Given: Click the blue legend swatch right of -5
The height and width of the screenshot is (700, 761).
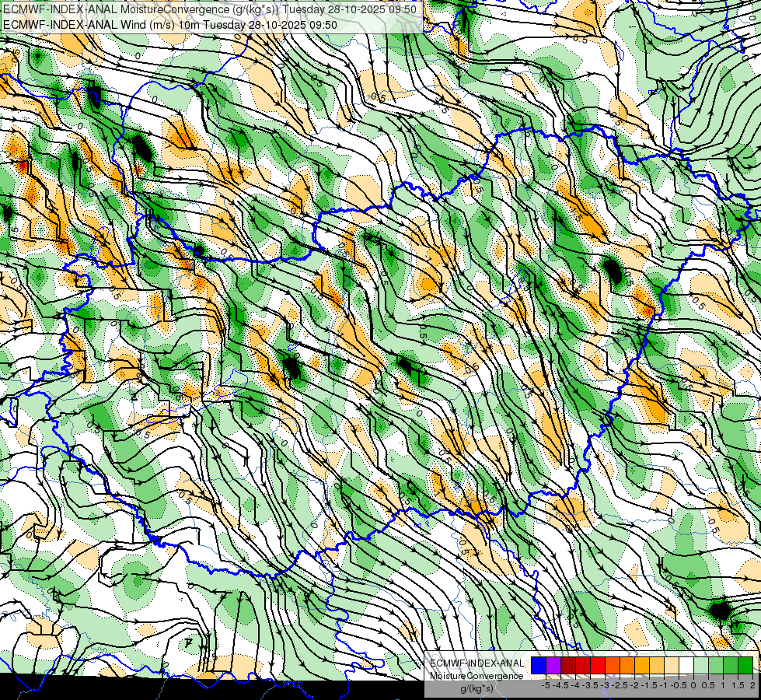Looking at the screenshot, I should point(539,665).
